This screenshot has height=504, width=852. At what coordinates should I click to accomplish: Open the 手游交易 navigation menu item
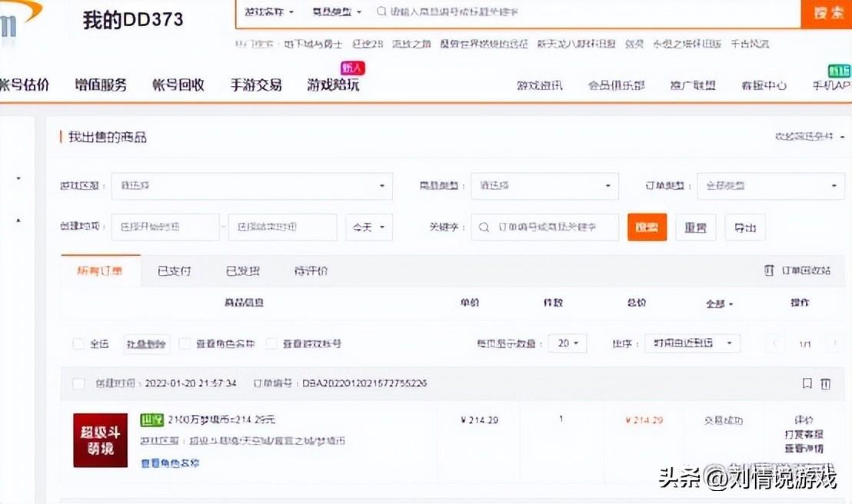256,85
